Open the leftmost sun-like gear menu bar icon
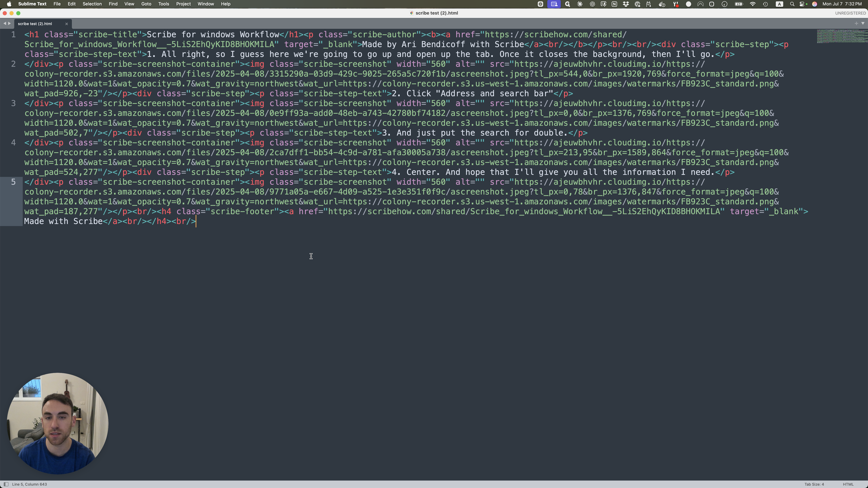Viewport: 868px width, 488px height. [540, 4]
